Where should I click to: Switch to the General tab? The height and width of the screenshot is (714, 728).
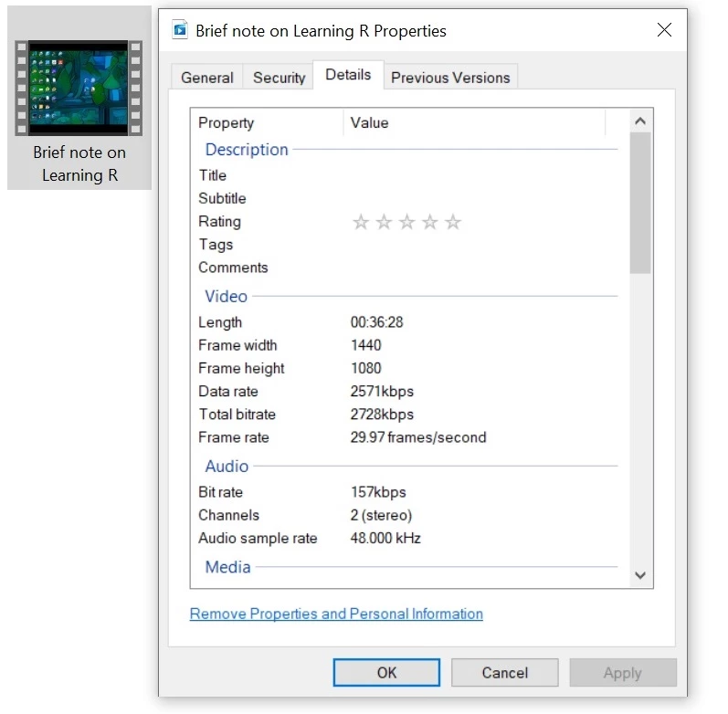(207, 77)
